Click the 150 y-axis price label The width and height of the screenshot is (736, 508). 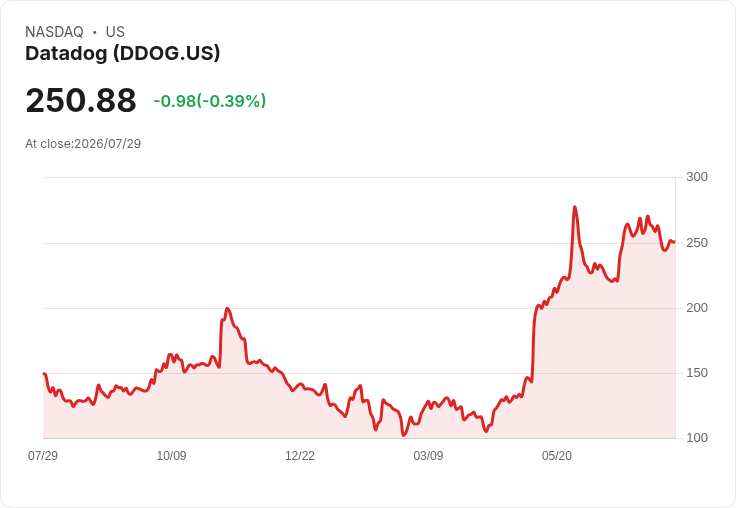(697, 373)
